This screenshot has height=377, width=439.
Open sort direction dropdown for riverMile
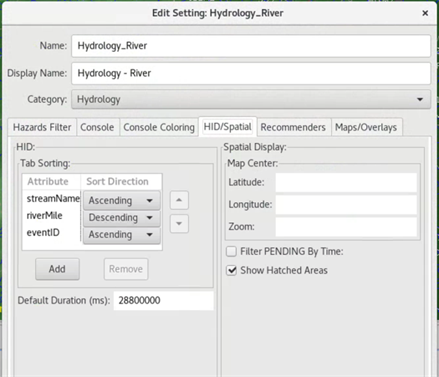122,218
